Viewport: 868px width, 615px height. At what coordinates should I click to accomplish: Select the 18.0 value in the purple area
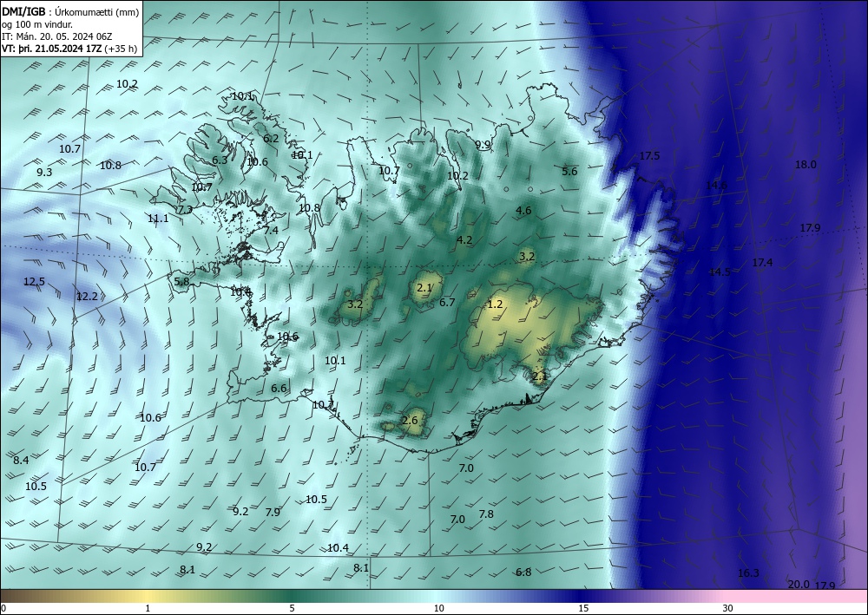click(x=806, y=164)
